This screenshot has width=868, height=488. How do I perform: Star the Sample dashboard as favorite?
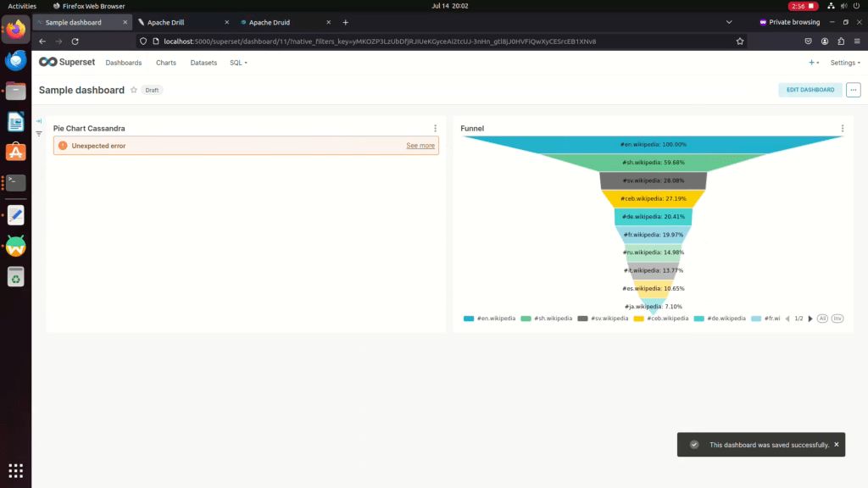(134, 90)
